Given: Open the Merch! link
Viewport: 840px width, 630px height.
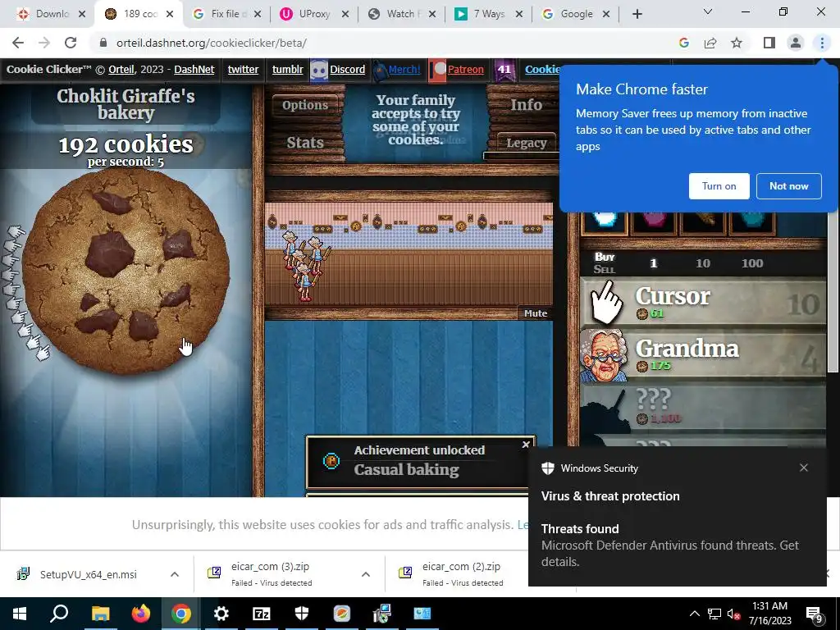Looking at the screenshot, I should (404, 69).
